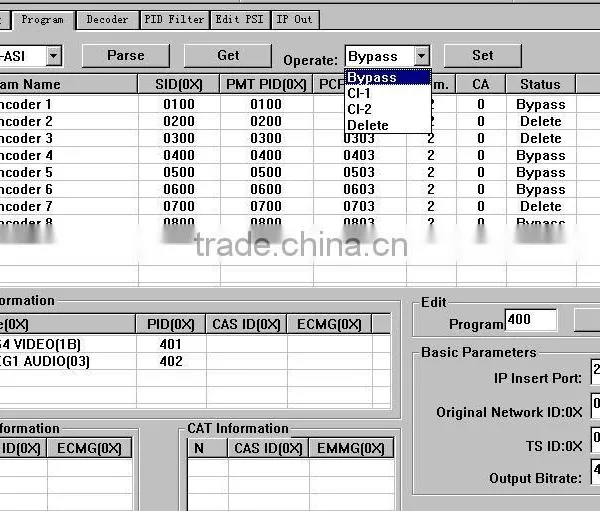This screenshot has width=600, height=511.
Task: Choose CI-1 in the Operate list
Action: click(x=388, y=93)
